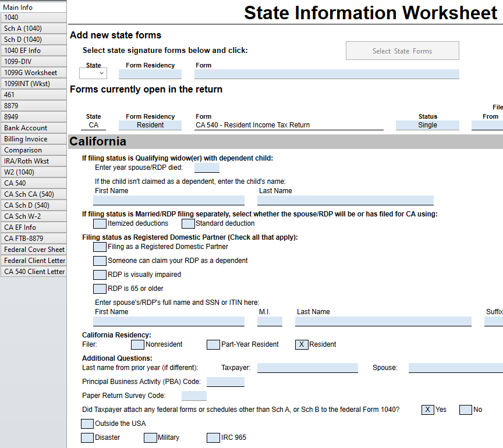This screenshot has width=503, height=448.
Task: Open the Main Info form tab
Action: pos(33,7)
